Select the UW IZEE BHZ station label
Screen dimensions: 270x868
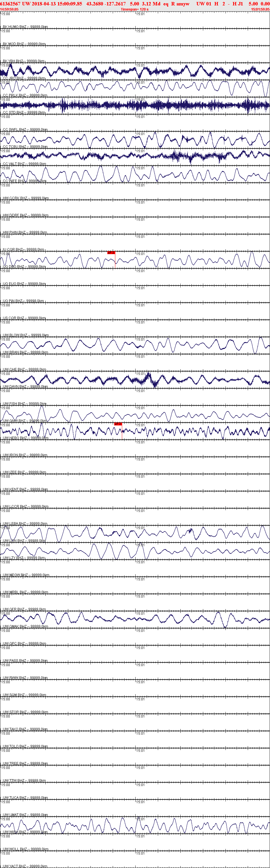(25, 473)
